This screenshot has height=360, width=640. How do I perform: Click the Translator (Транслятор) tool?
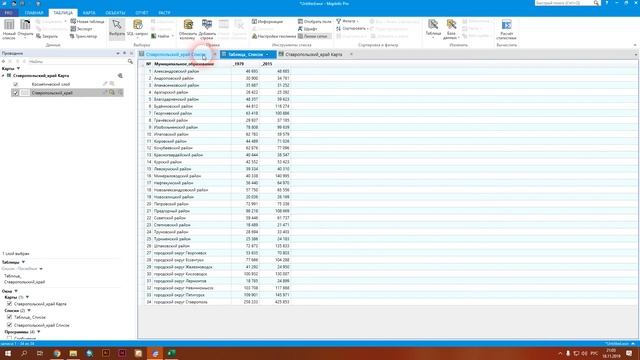tap(83, 36)
